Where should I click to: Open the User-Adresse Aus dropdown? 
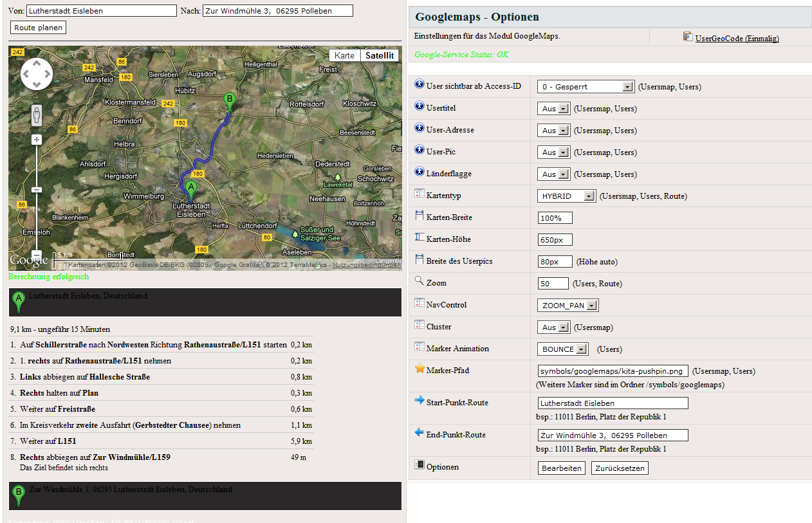(554, 131)
